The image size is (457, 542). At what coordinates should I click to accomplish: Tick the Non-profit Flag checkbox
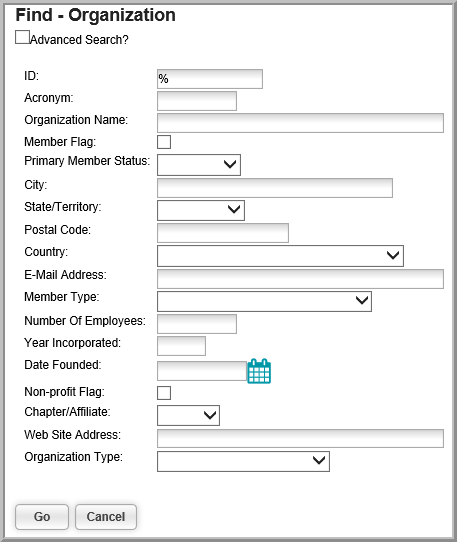coord(164,393)
